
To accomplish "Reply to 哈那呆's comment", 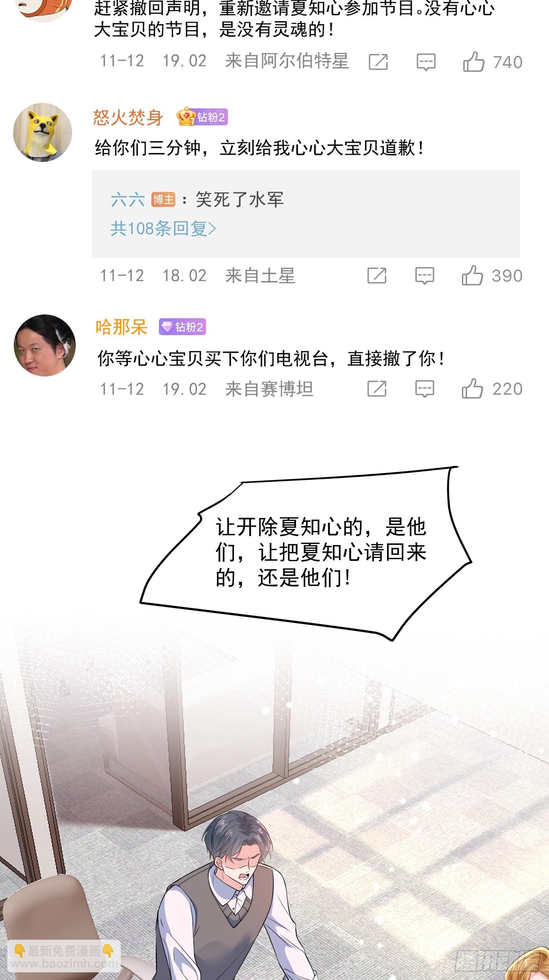I will [424, 389].
